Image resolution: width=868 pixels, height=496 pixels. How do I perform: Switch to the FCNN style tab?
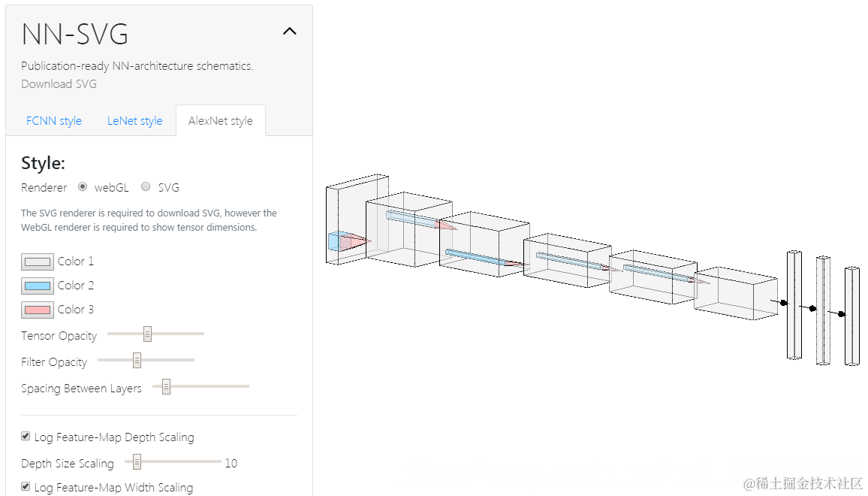pyautogui.click(x=54, y=121)
